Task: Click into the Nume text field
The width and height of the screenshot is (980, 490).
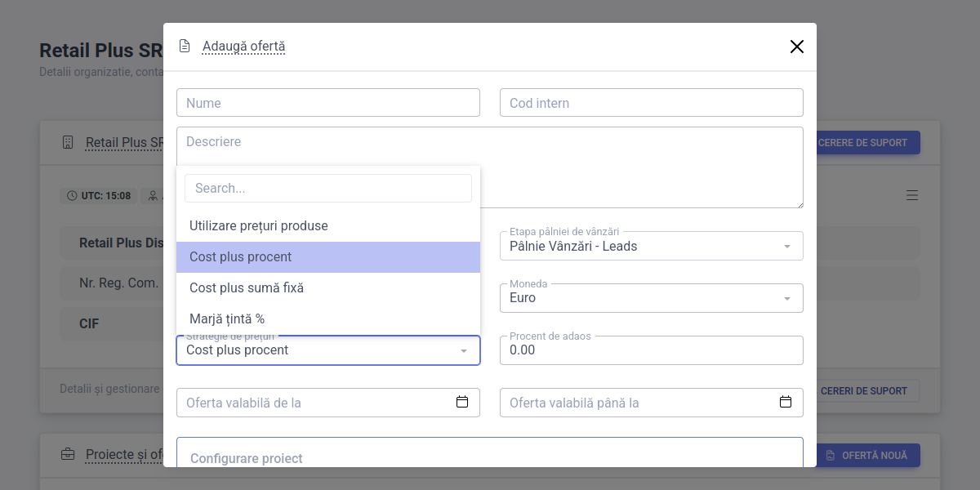Action: (x=328, y=103)
